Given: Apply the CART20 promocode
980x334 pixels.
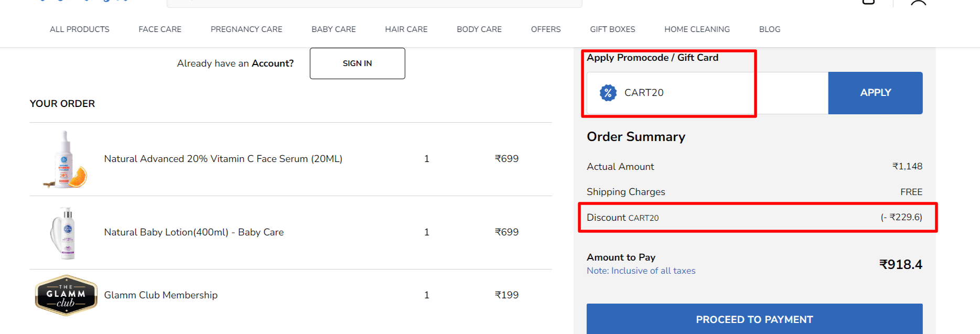Looking at the screenshot, I should coord(875,92).
